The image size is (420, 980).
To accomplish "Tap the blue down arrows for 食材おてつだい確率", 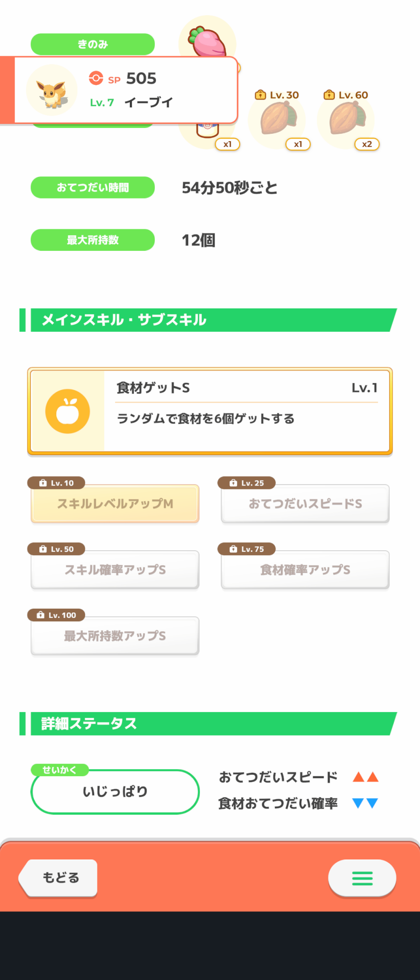I will click(366, 803).
